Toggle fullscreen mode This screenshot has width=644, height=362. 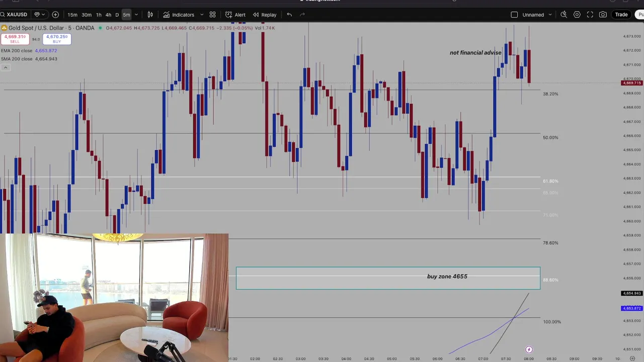click(590, 15)
